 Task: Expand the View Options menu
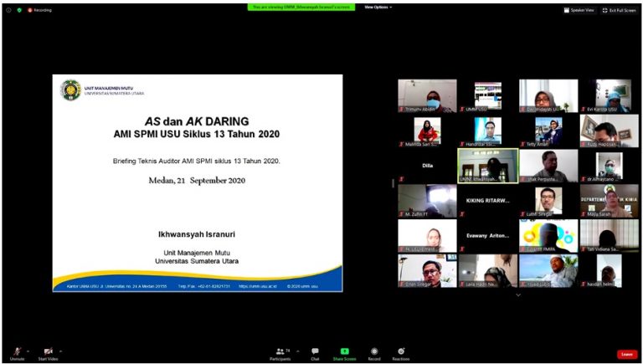378,7
